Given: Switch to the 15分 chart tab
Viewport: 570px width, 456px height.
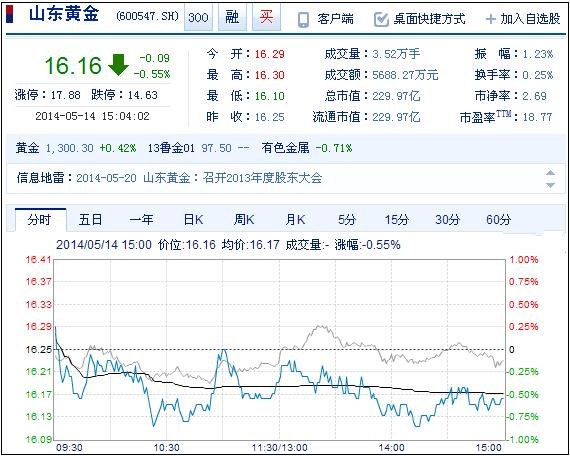Looking at the screenshot, I should (x=397, y=220).
